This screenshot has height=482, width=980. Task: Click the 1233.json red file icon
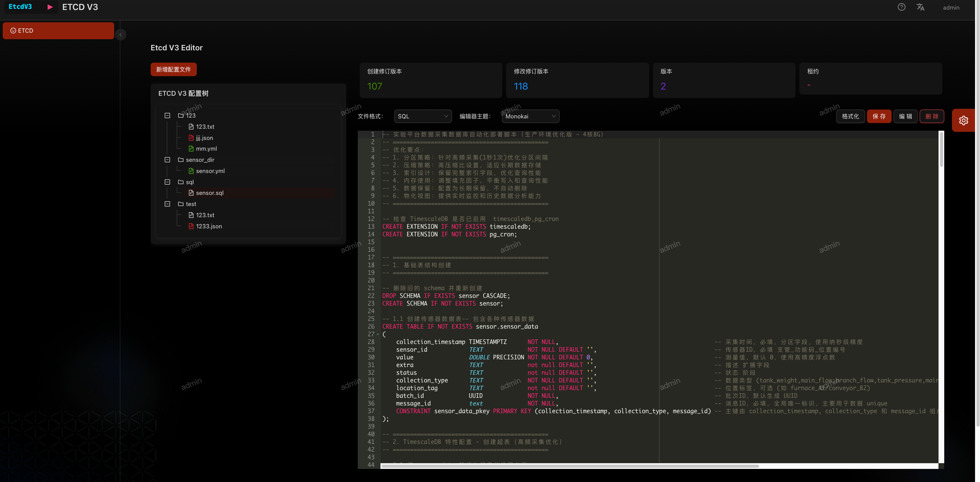pos(191,226)
